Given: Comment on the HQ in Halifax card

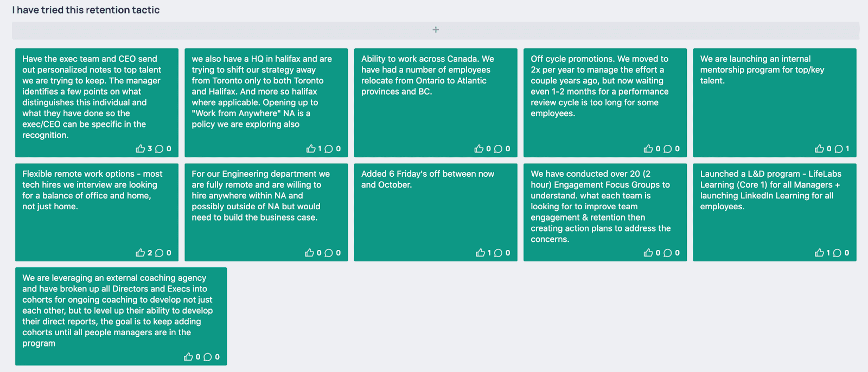Looking at the screenshot, I should point(329,149).
